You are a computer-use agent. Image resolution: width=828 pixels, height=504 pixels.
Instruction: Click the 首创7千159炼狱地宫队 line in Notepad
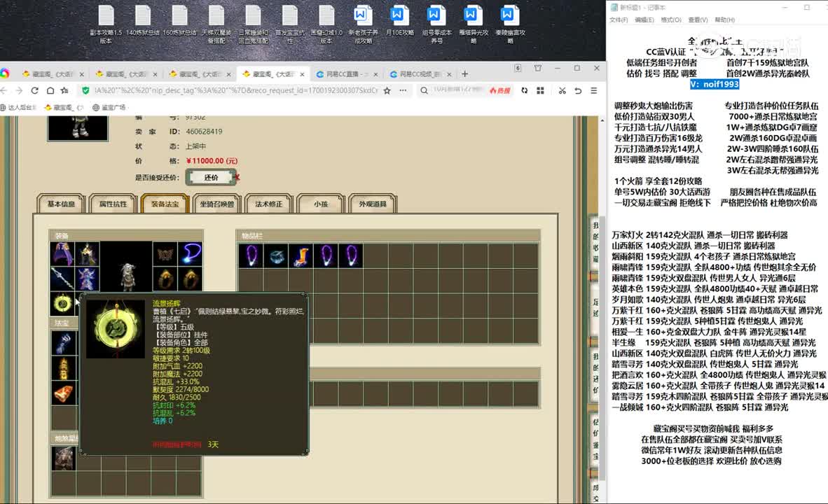(x=767, y=63)
